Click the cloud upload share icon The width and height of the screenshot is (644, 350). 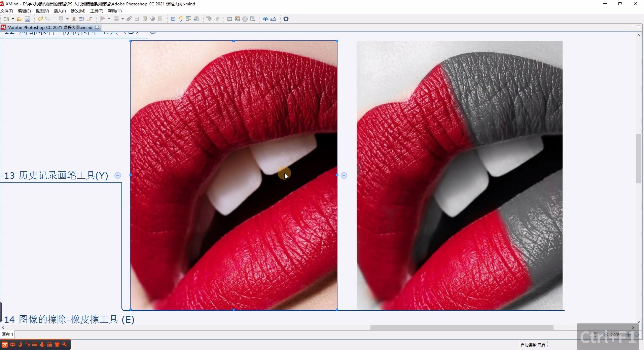[265, 19]
